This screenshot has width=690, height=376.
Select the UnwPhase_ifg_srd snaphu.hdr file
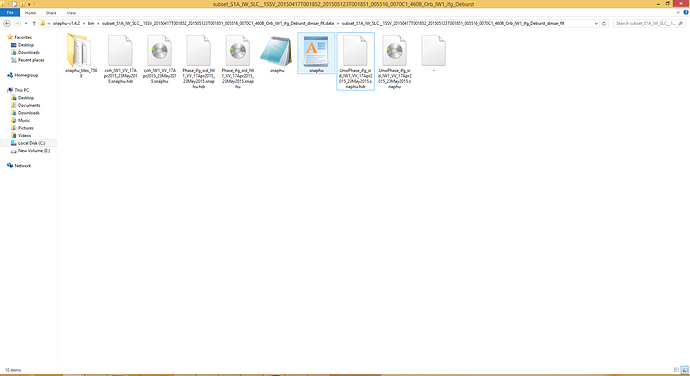pyautogui.click(x=356, y=61)
